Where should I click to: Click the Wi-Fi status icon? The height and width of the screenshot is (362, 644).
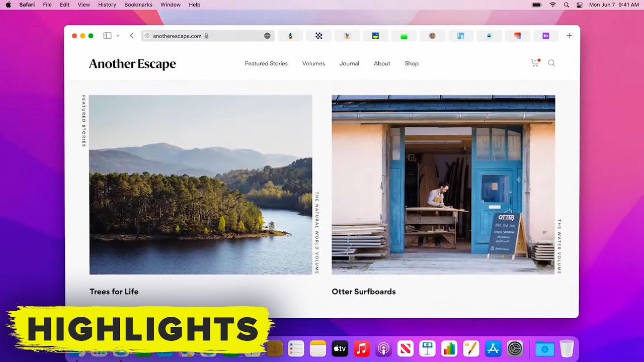(x=553, y=5)
